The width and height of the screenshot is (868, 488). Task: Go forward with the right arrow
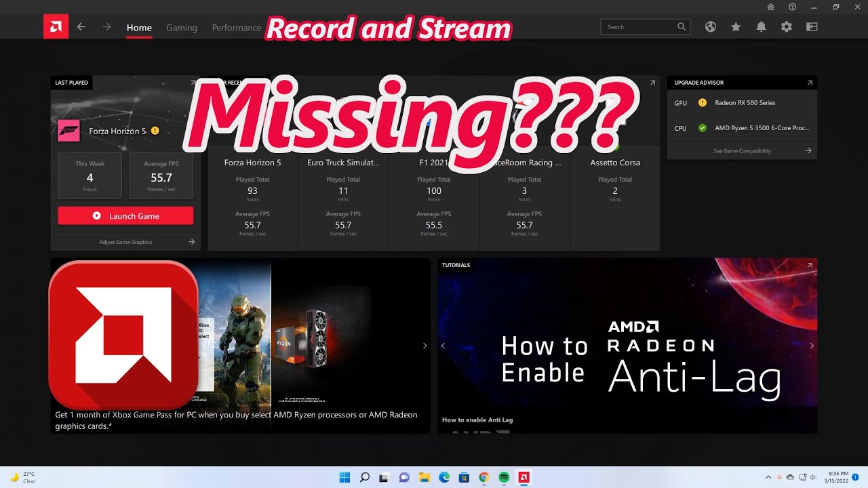[x=106, y=27]
